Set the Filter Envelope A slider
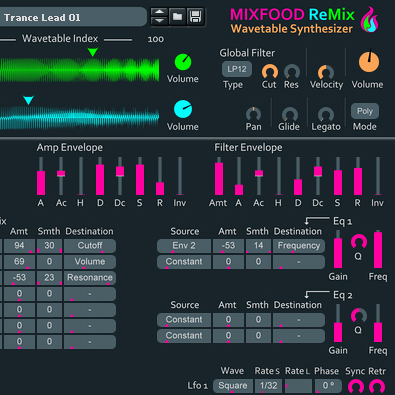This screenshot has width=395, height=395. coord(239,176)
